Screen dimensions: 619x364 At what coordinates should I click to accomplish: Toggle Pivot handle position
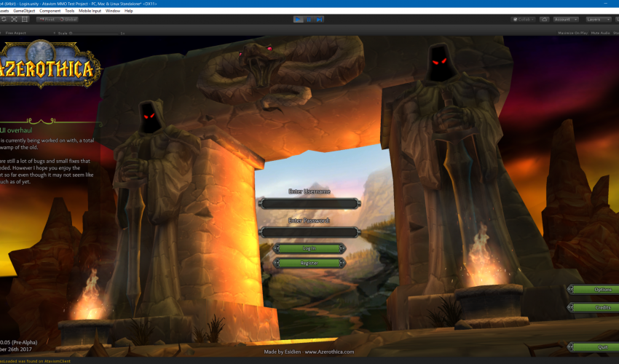(47, 20)
